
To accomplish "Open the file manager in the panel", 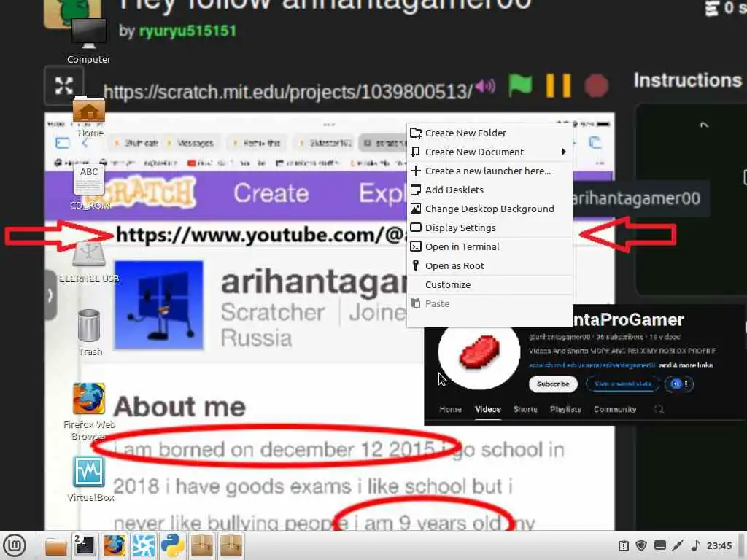I will click(x=55, y=545).
